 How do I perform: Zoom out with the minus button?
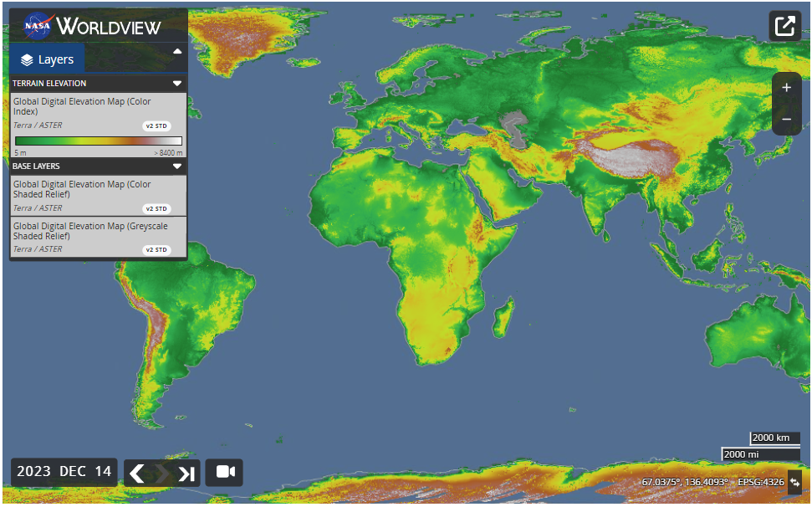click(786, 120)
